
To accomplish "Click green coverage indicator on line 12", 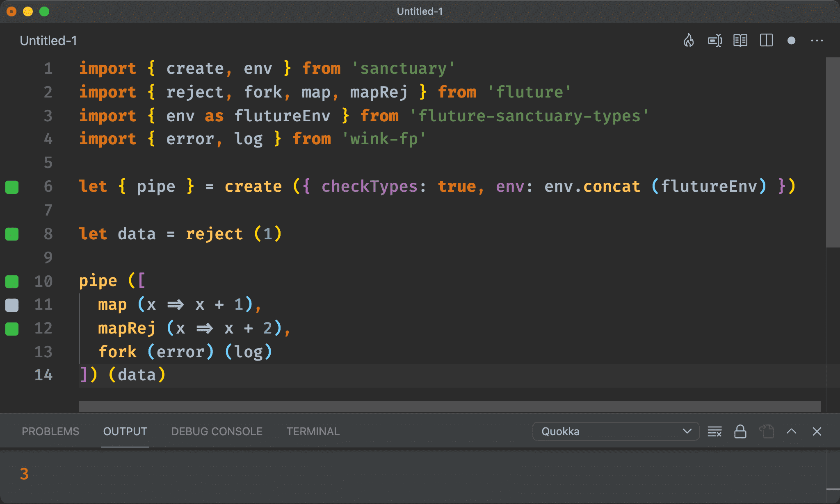I will pos(12,329).
